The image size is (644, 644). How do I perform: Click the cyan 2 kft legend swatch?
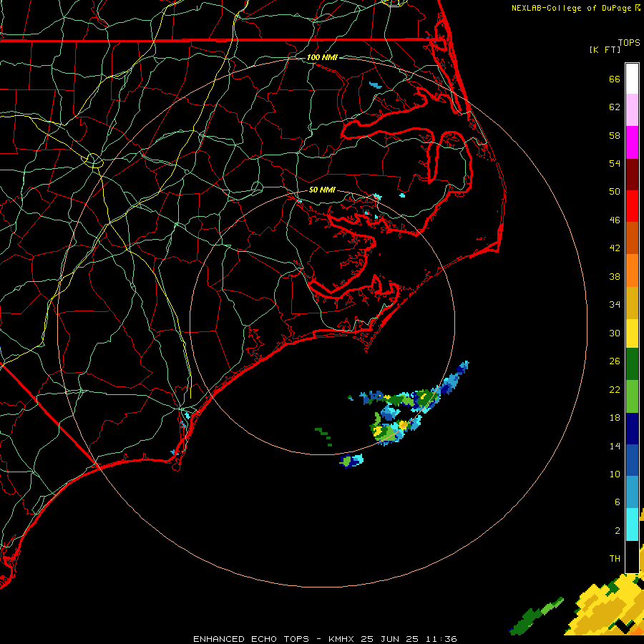pyautogui.click(x=632, y=525)
